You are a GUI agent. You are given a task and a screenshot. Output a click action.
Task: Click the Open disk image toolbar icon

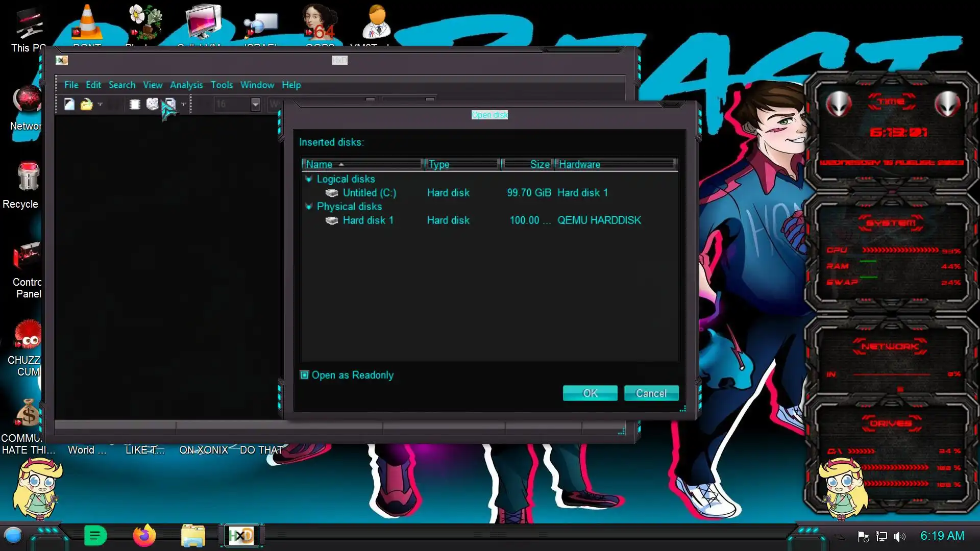(170, 104)
